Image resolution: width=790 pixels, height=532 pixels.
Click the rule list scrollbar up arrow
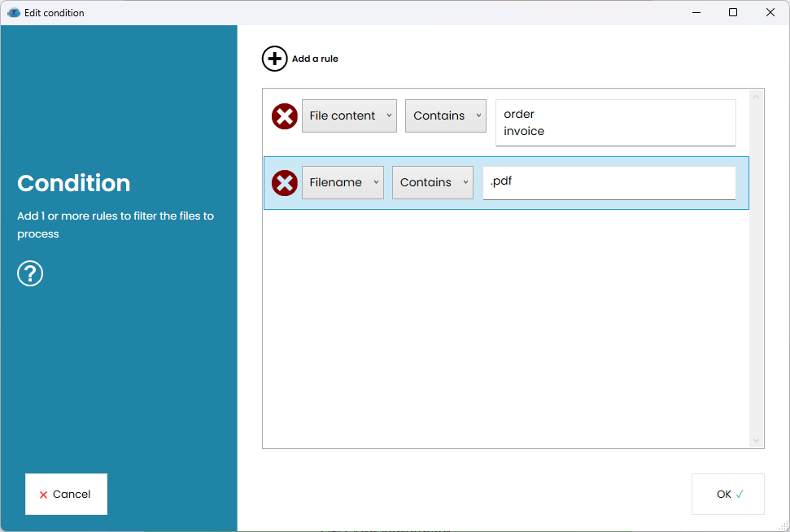click(756, 97)
